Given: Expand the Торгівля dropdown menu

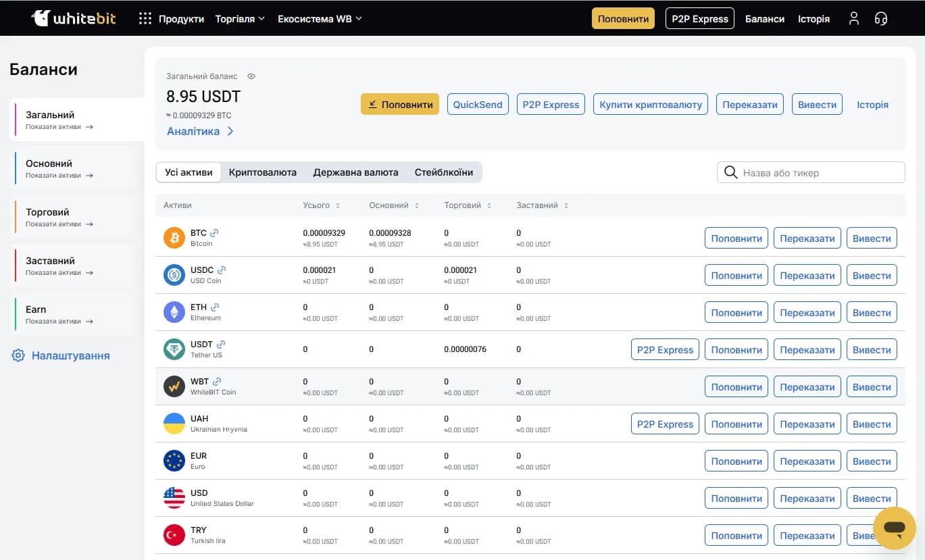Looking at the screenshot, I should coord(240,19).
